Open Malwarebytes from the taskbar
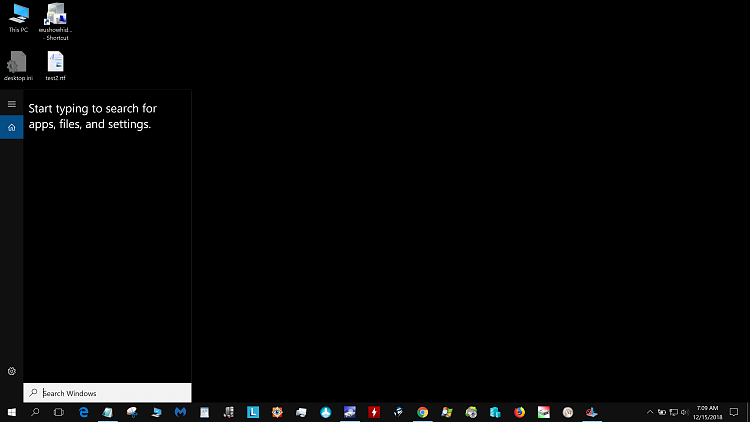This screenshot has width=750, height=422. [x=180, y=412]
